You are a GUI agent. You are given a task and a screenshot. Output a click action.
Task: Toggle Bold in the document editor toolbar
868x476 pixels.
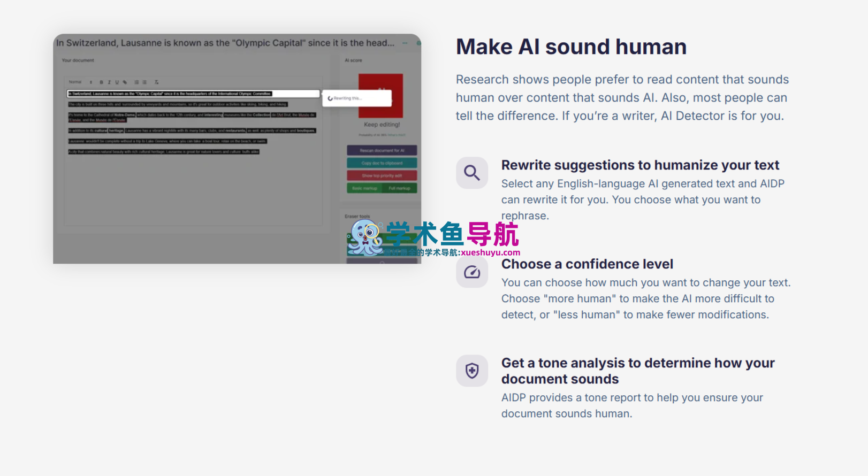[101, 82]
